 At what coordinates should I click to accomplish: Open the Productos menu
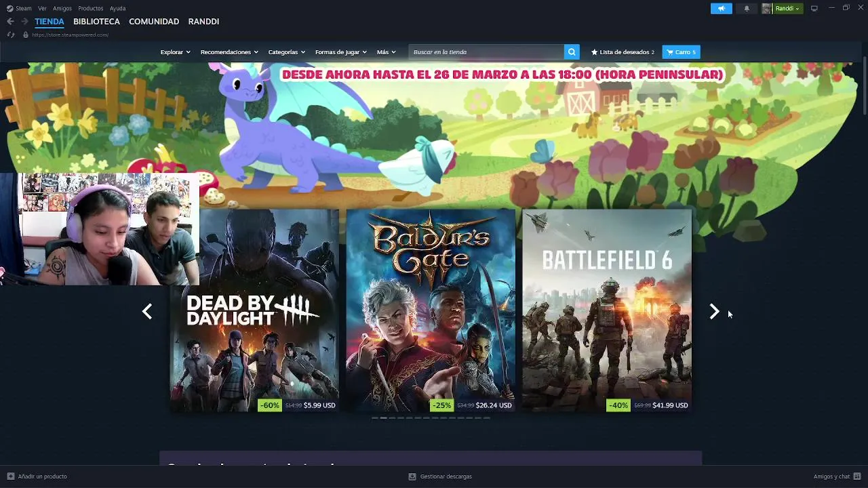click(x=91, y=8)
